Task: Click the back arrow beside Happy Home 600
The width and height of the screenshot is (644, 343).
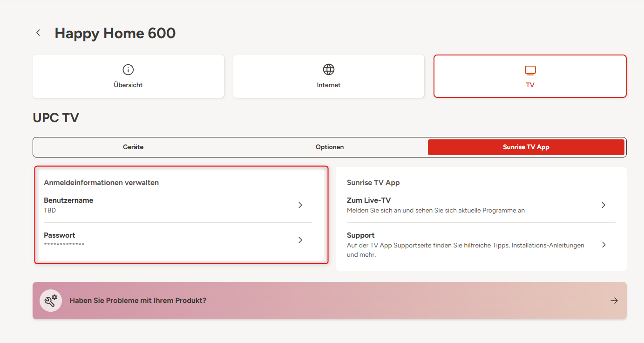Action: click(38, 33)
